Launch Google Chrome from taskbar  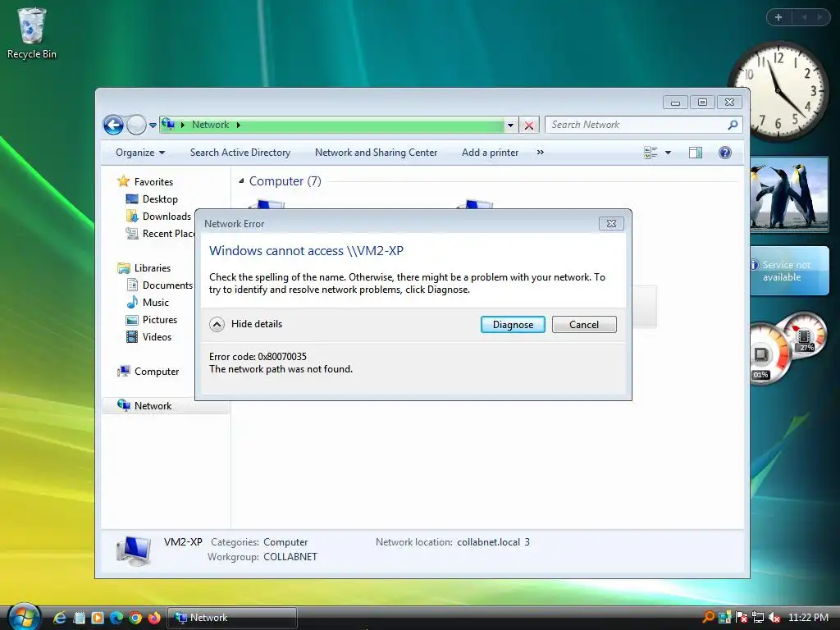135,618
